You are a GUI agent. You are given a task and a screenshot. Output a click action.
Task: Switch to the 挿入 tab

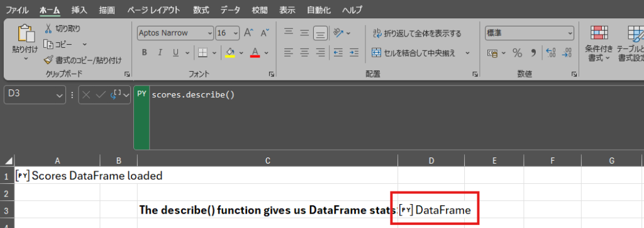click(x=79, y=10)
